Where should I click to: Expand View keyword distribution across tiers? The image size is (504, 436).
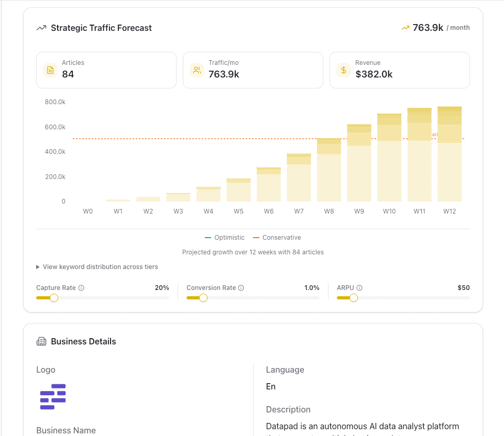[x=97, y=266]
